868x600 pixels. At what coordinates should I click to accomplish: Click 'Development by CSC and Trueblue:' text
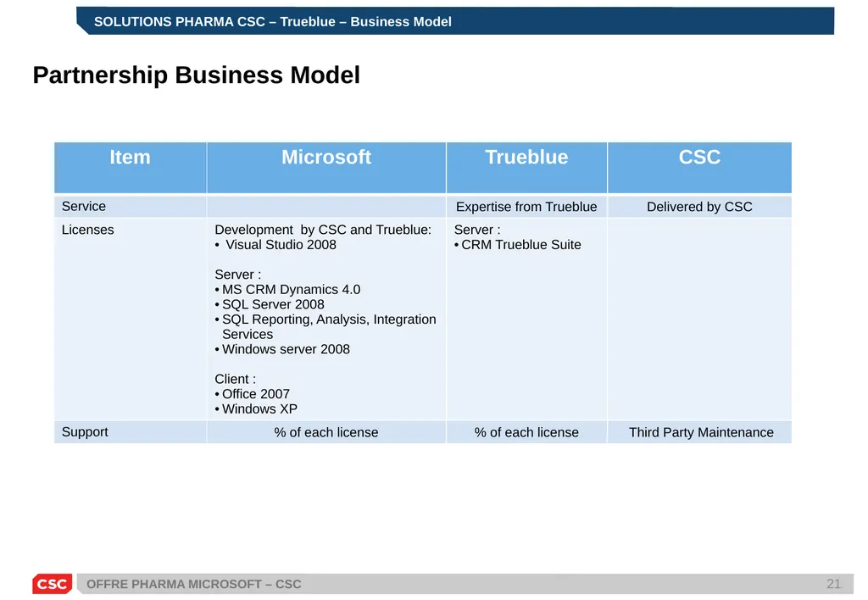[x=323, y=230]
